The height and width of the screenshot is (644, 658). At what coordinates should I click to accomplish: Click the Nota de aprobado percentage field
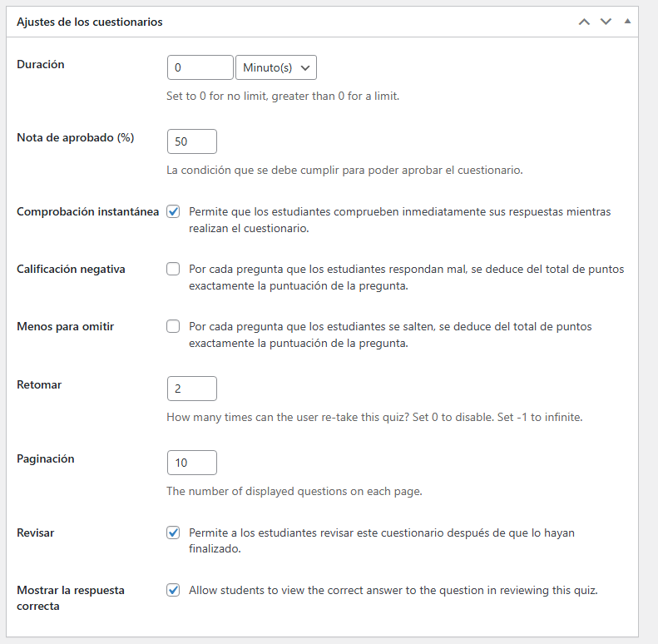click(x=192, y=141)
